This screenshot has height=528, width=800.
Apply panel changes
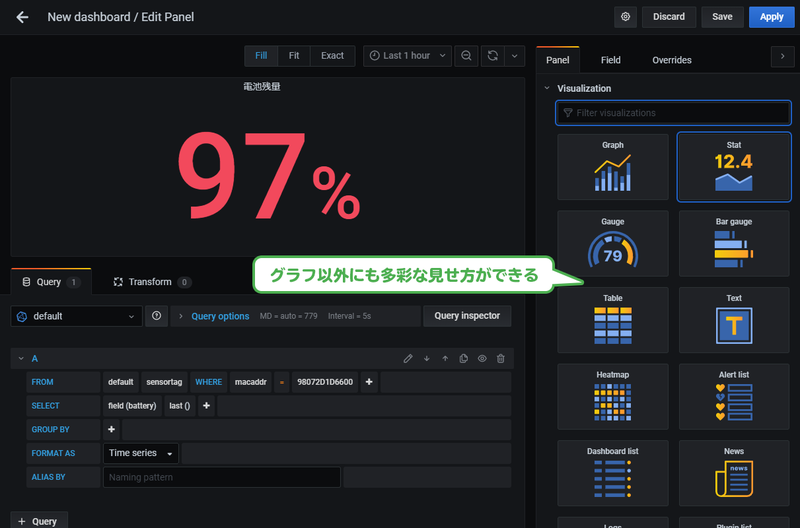[x=771, y=17]
